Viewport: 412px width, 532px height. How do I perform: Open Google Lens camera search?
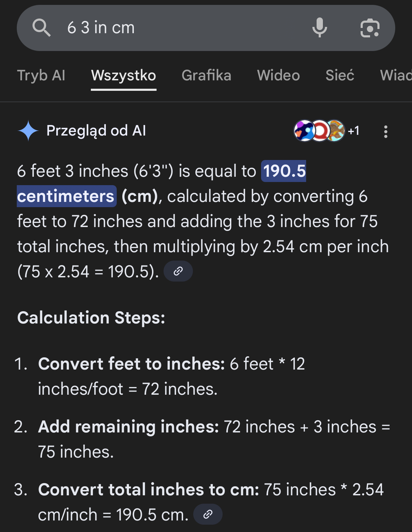pyautogui.click(x=370, y=28)
